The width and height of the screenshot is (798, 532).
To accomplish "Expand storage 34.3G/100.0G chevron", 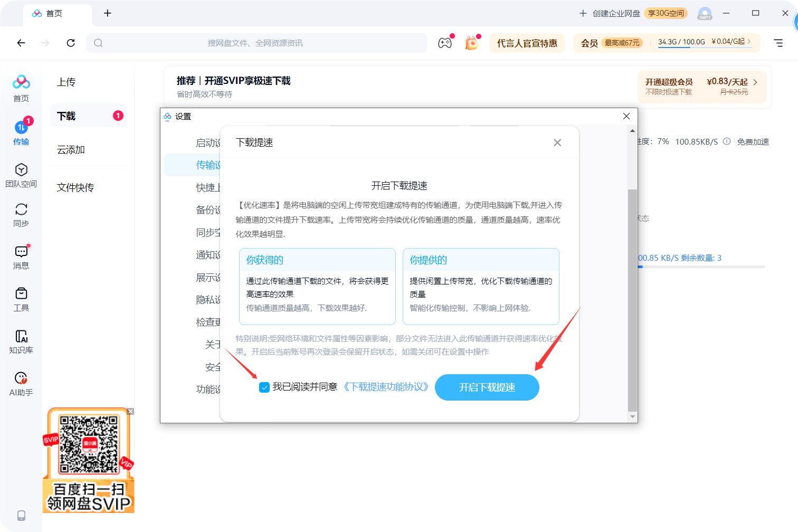I will tap(749, 41).
